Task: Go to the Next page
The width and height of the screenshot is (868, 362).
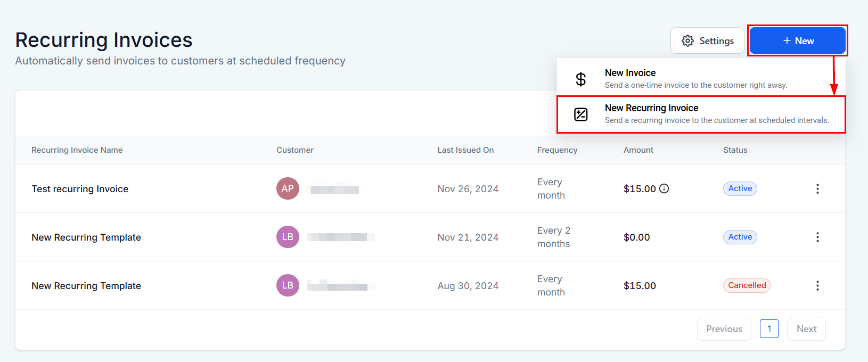Action: click(806, 329)
